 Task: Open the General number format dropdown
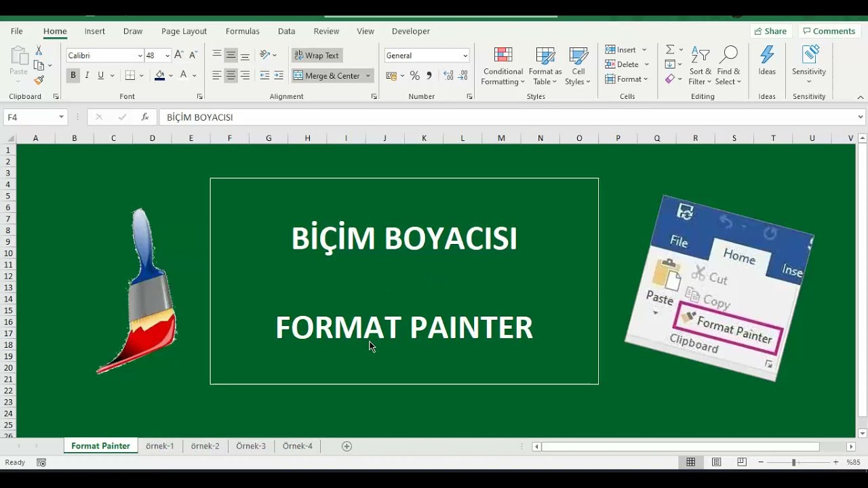[x=465, y=56]
